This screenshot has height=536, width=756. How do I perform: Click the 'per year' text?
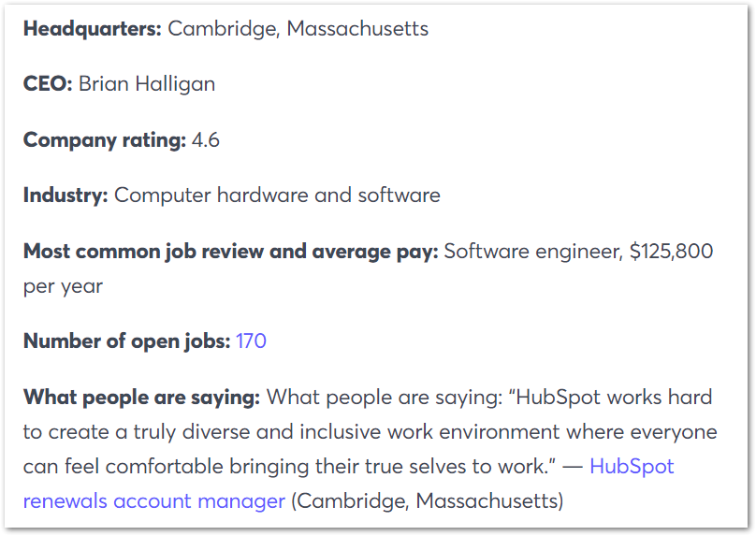[63, 287]
